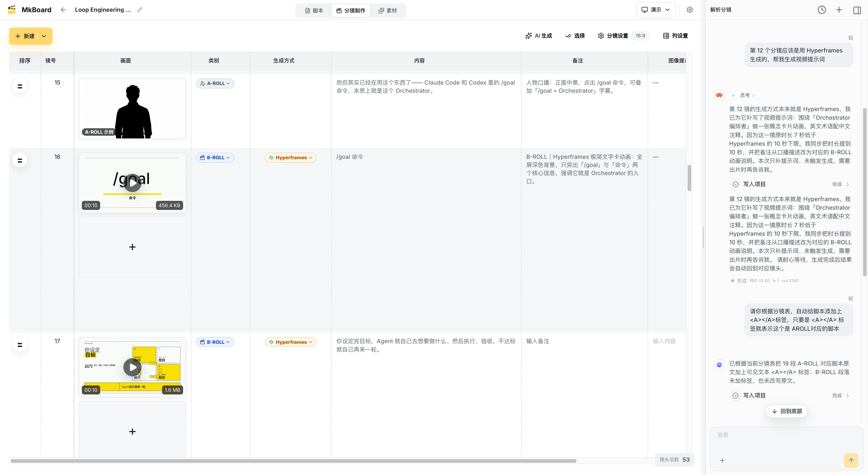Click the 生成方式 column header
Image resolution: width=868 pixels, height=475 pixels.
[284, 61]
